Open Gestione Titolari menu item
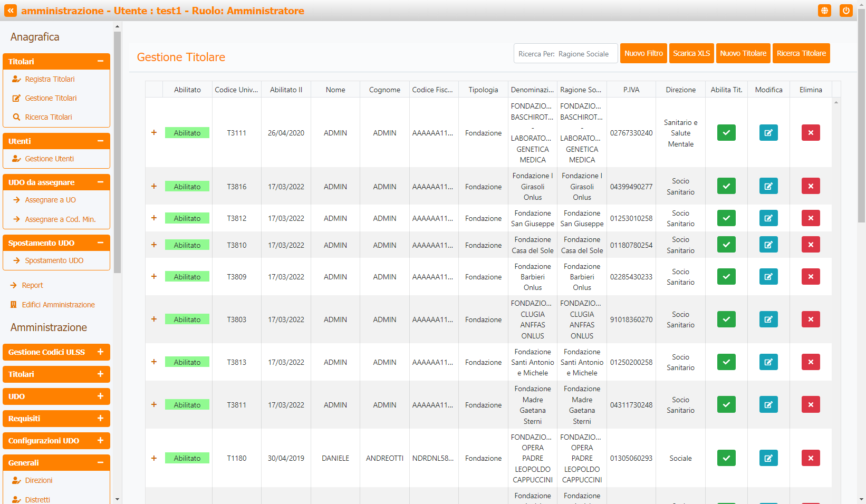The height and width of the screenshot is (504, 866). click(x=51, y=98)
